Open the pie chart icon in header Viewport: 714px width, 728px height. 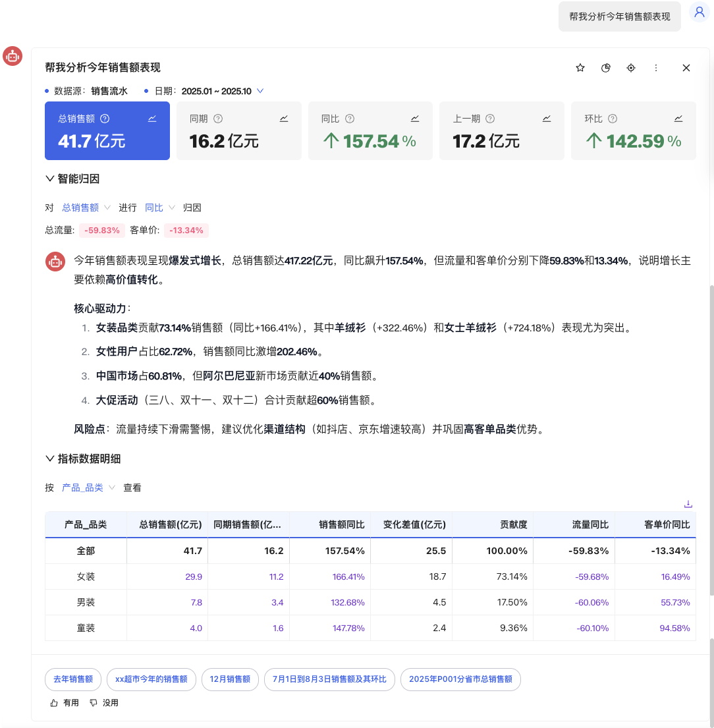(x=606, y=68)
